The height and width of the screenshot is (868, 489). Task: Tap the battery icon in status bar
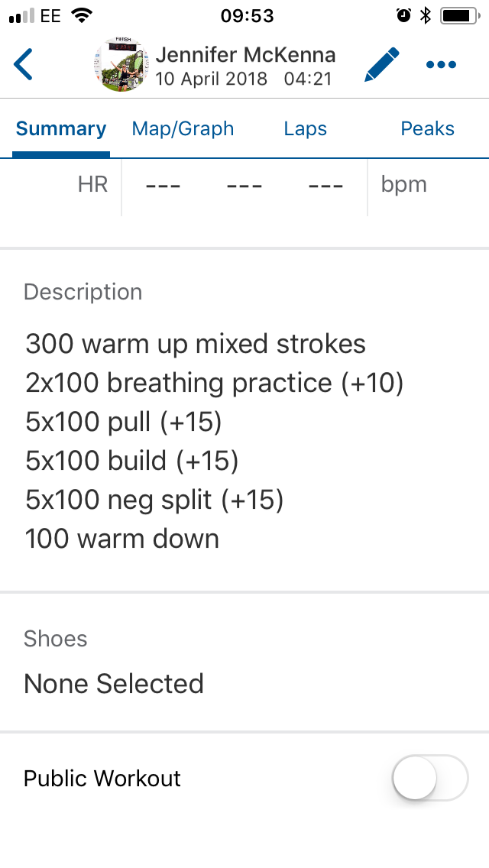tap(458, 15)
